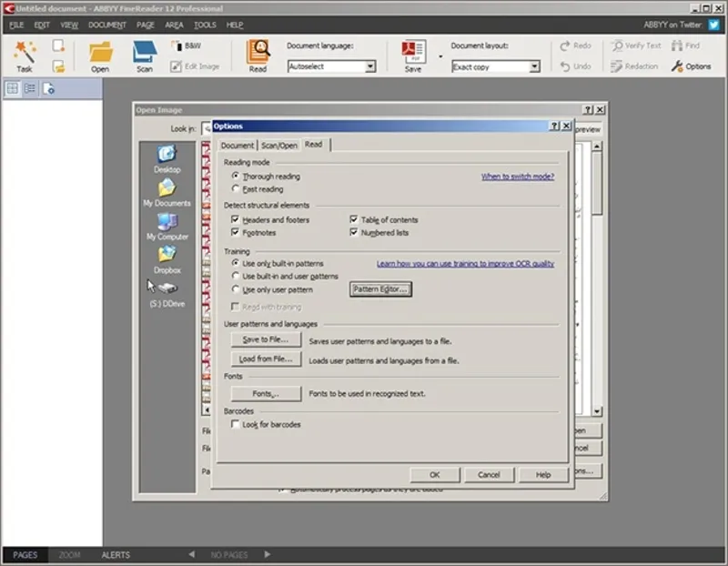Click the Save PDF icon
The height and width of the screenshot is (566, 728).
(x=413, y=51)
